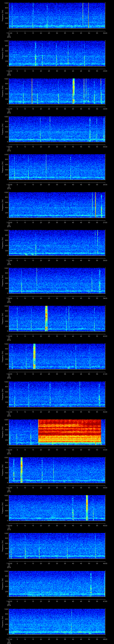Screen dimensions: 114x644
Task: Open the spectrogram panel starting at 7:37:00
Action: pyautogui.click(x=57, y=243)
